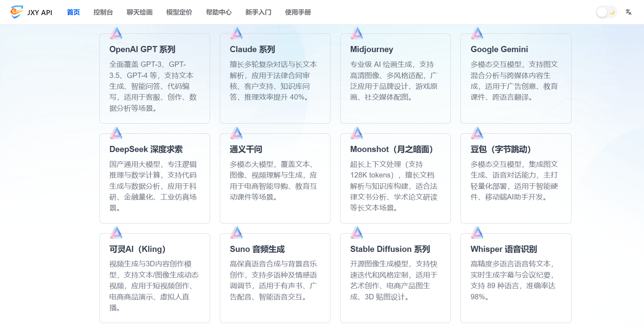The image size is (644, 327).
Task: Click the icon above 可灵AI（Kling）
Action: [x=116, y=232]
